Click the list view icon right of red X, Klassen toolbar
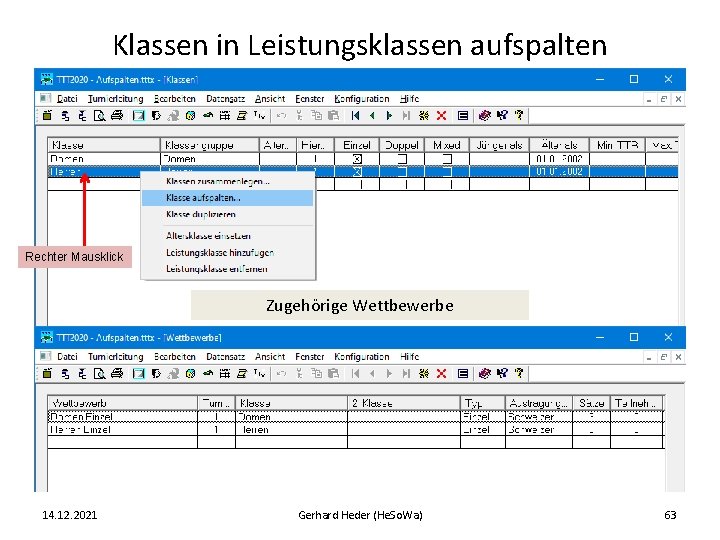Viewport: 720px width, 540px height. (x=463, y=116)
